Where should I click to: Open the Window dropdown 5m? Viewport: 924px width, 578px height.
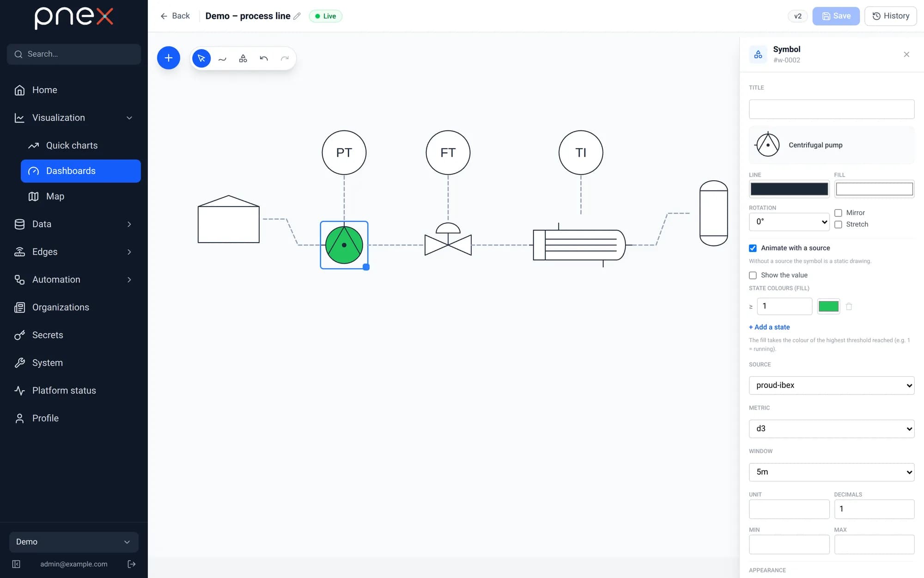832,472
